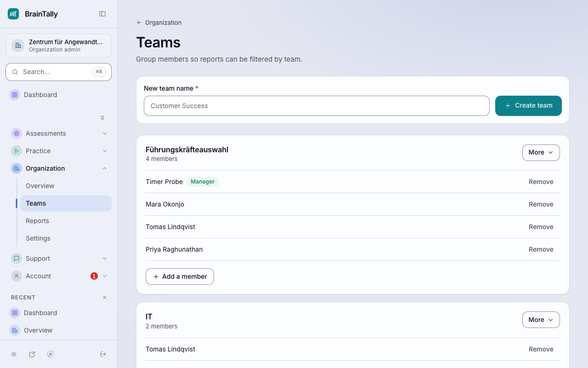This screenshot has height=368, width=588.
Task: Click the search magnifier icon
Action: tap(15, 72)
